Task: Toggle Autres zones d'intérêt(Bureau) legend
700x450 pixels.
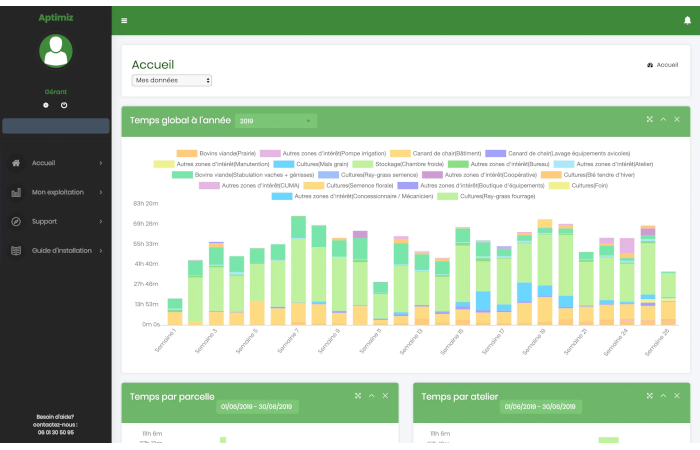Action: tap(498, 164)
